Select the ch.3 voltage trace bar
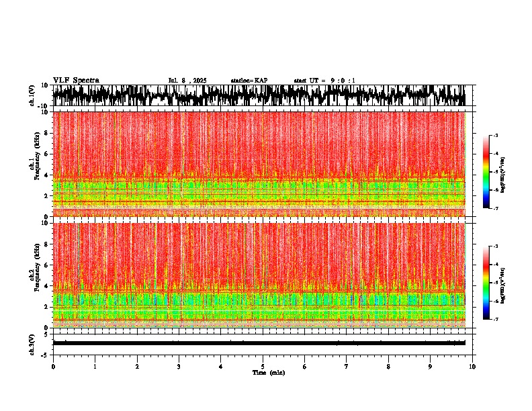The image size is (532, 411). click(259, 343)
